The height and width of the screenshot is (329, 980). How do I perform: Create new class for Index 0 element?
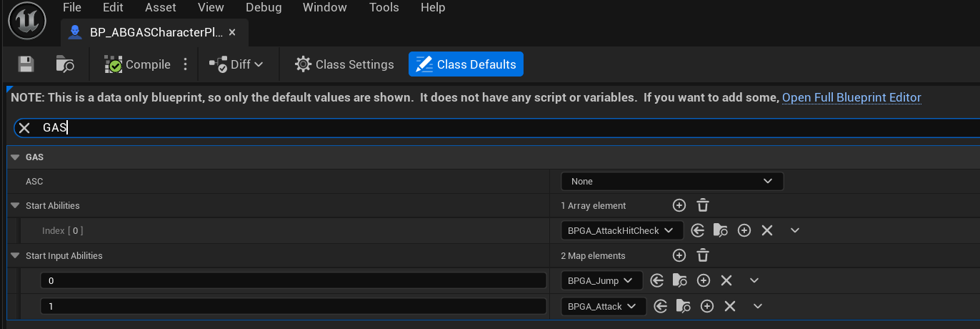(x=744, y=230)
